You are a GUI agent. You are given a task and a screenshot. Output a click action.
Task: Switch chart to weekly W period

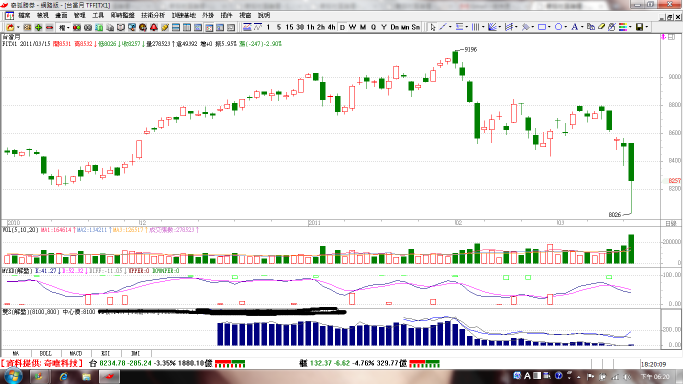click(352, 27)
